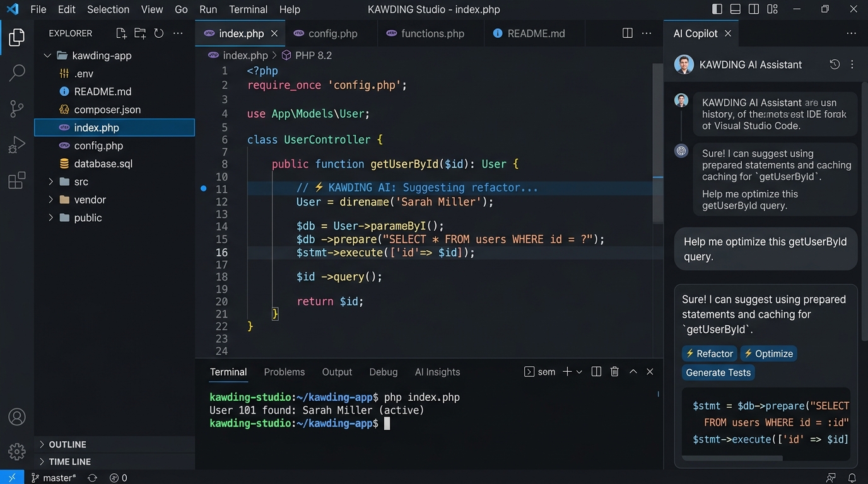
Task: Open the Manage gear icon
Action: (17, 451)
